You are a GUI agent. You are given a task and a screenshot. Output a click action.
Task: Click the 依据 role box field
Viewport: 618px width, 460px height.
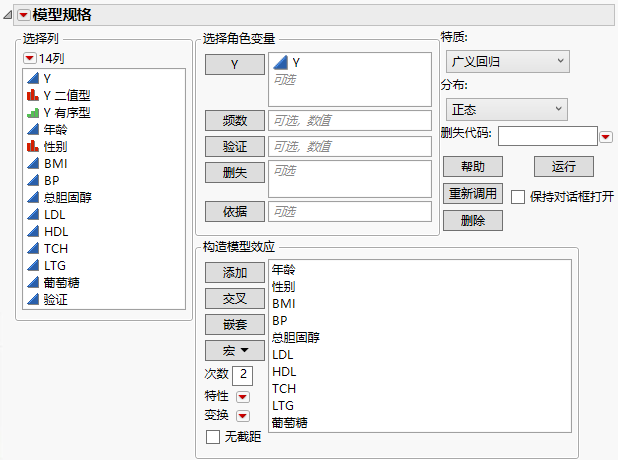(x=350, y=212)
